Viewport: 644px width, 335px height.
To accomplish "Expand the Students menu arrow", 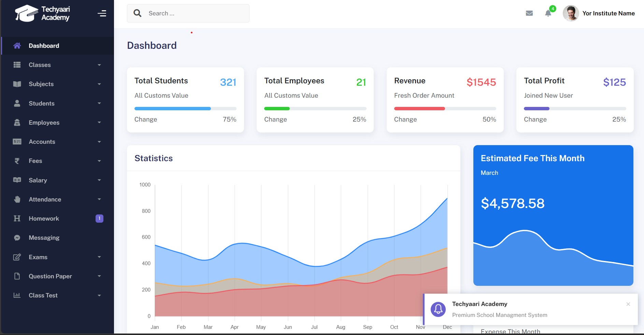I will click(99, 103).
